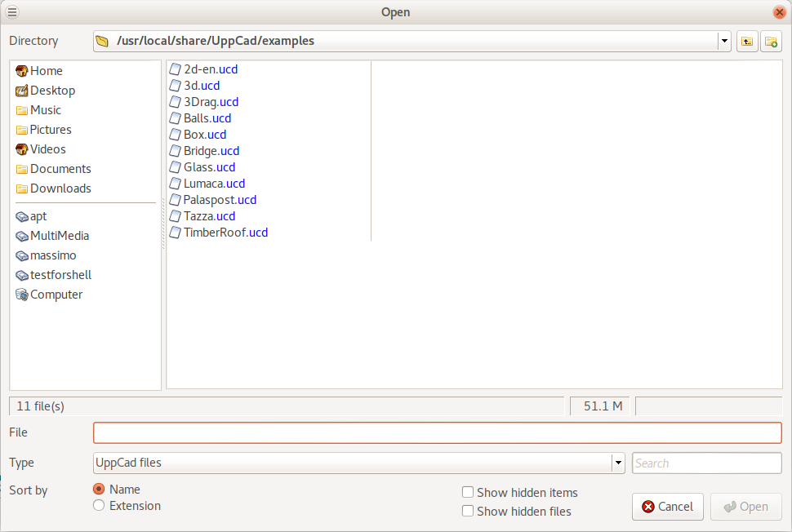Click into the File name field
Screen dimensions: 792x532
click(x=437, y=432)
